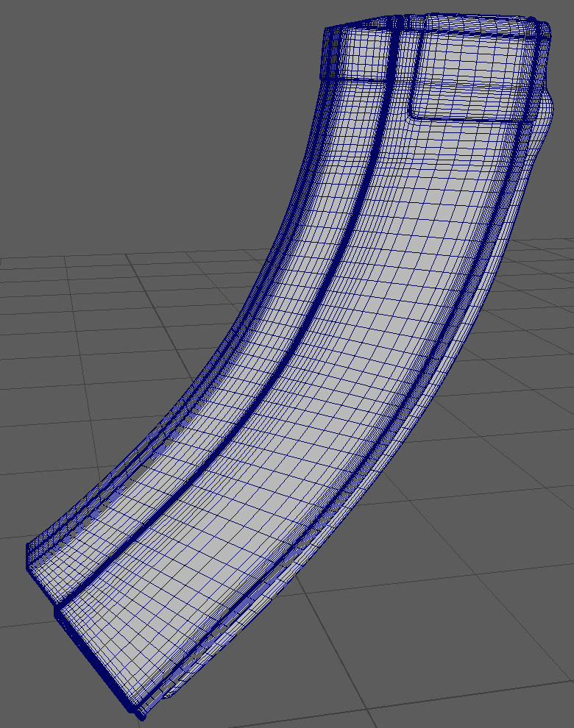574x728 pixels.
Task: Select the bulge on the upper right edge
Action: pos(546,121)
